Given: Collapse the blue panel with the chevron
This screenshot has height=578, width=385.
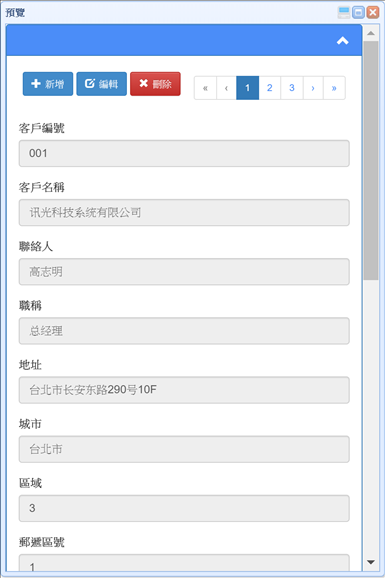Looking at the screenshot, I should 343,41.
